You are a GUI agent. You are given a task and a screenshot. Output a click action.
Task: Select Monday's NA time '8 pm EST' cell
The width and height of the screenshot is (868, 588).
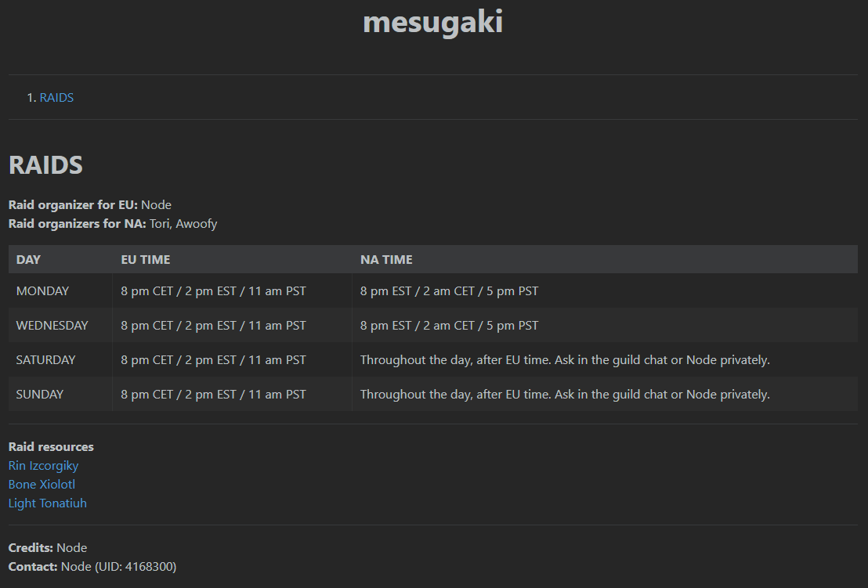[x=605, y=291]
